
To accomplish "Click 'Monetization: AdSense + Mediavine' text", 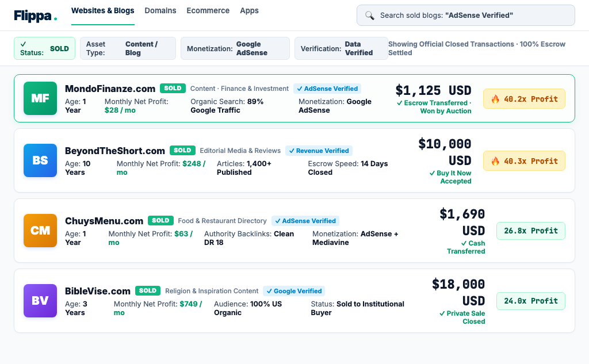I will coord(355,238).
